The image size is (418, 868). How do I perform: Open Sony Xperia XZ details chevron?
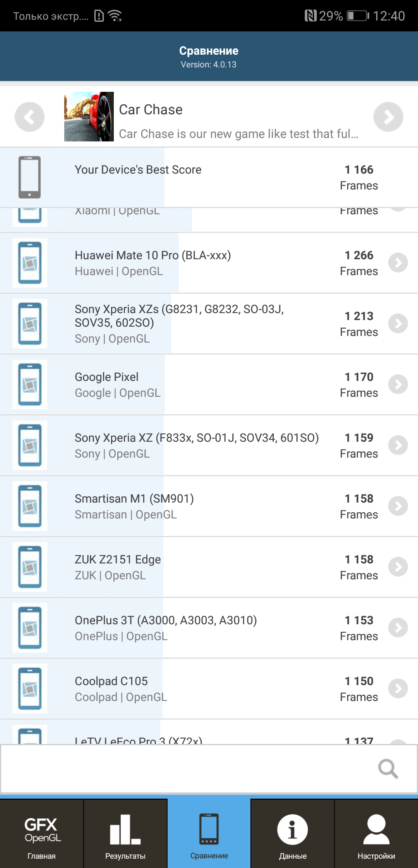398,445
